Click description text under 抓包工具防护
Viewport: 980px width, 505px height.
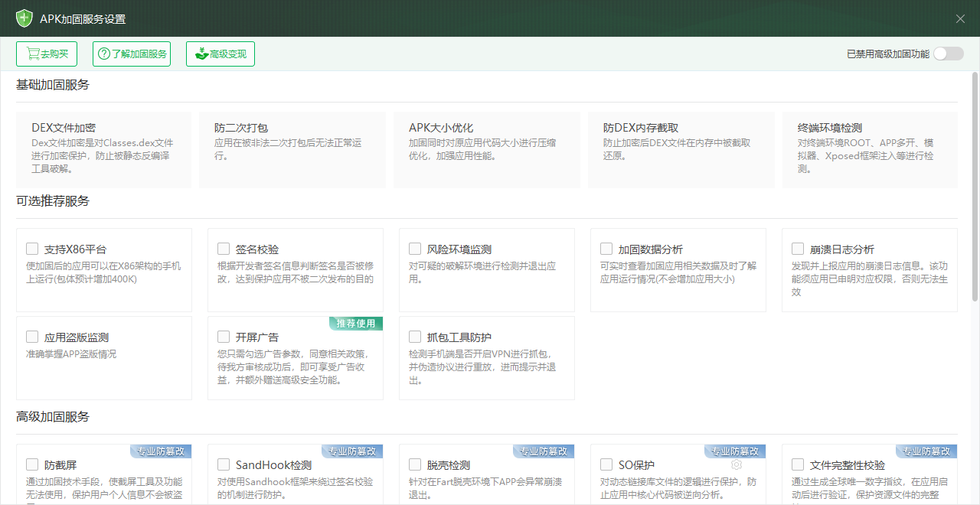point(482,367)
